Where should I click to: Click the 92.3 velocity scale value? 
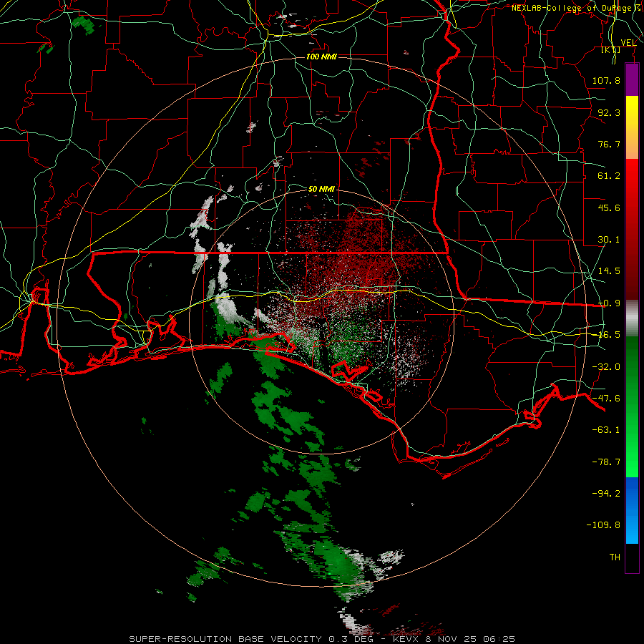[x=609, y=112]
